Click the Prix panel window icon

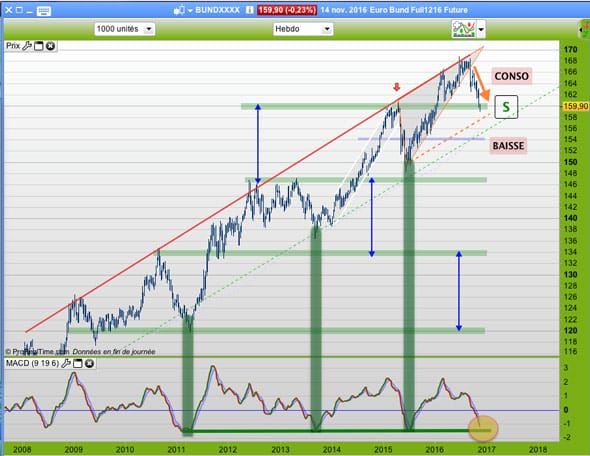(38, 46)
